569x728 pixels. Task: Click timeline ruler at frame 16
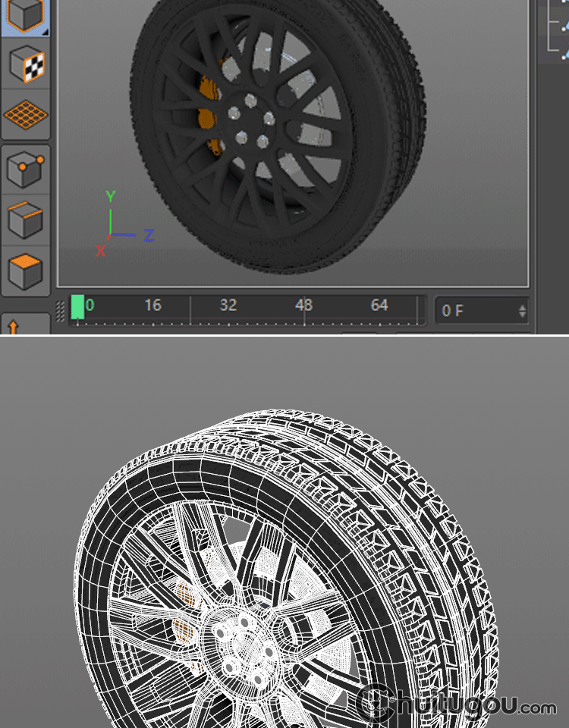pyautogui.click(x=152, y=305)
